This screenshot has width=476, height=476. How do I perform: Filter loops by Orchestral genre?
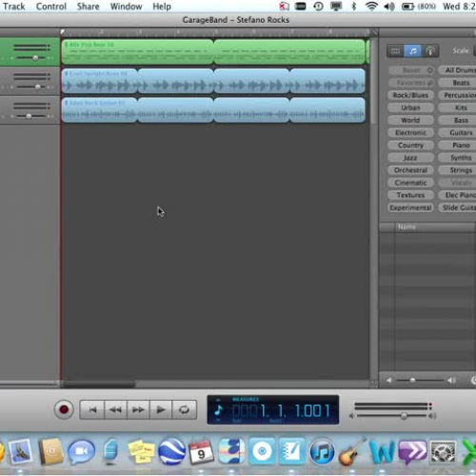pyautogui.click(x=410, y=170)
